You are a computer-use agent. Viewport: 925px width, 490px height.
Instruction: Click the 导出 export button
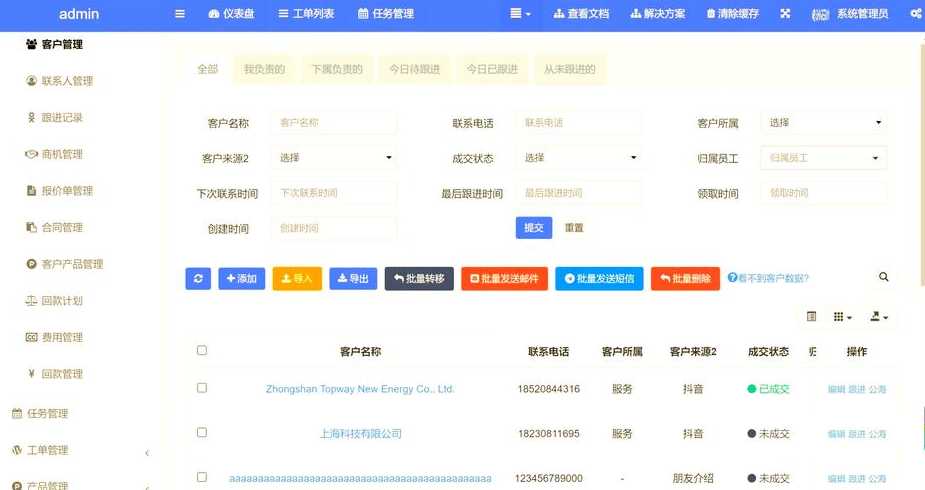[x=353, y=278]
